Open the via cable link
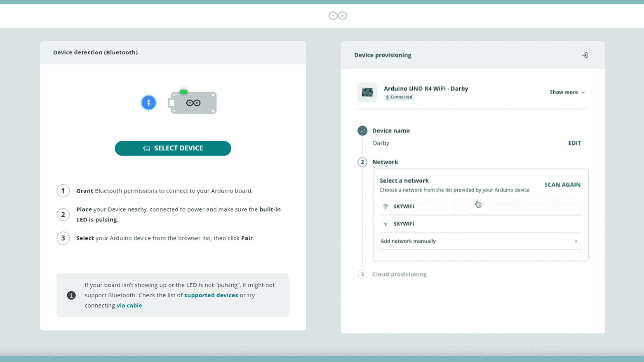The image size is (644, 362). click(129, 306)
